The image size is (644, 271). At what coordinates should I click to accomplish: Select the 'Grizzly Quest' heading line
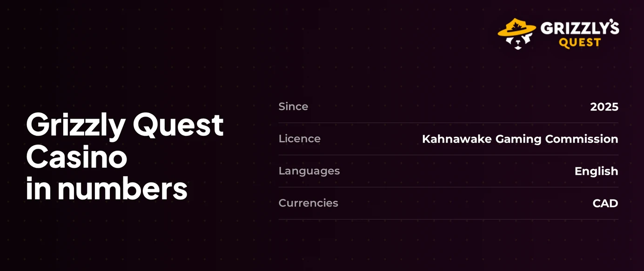[125, 125]
